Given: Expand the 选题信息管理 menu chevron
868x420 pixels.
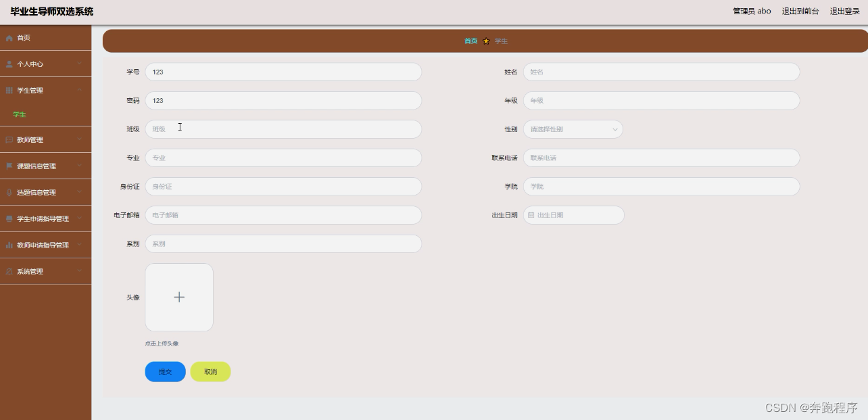Looking at the screenshot, I should click(79, 193).
